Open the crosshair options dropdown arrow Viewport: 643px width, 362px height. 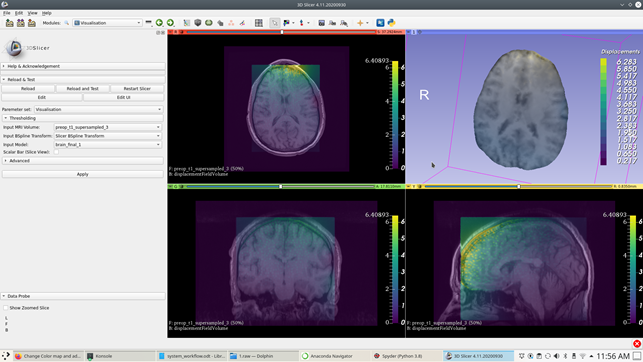[x=367, y=23]
